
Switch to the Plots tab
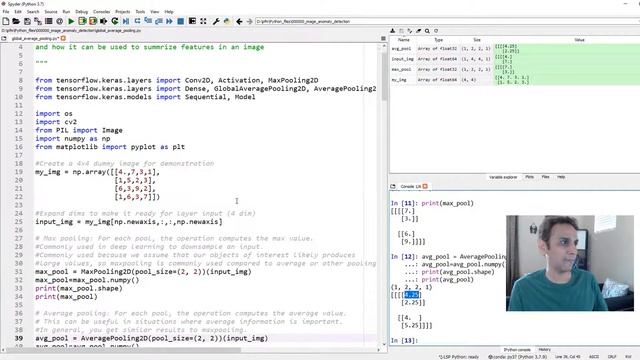(x=529, y=177)
